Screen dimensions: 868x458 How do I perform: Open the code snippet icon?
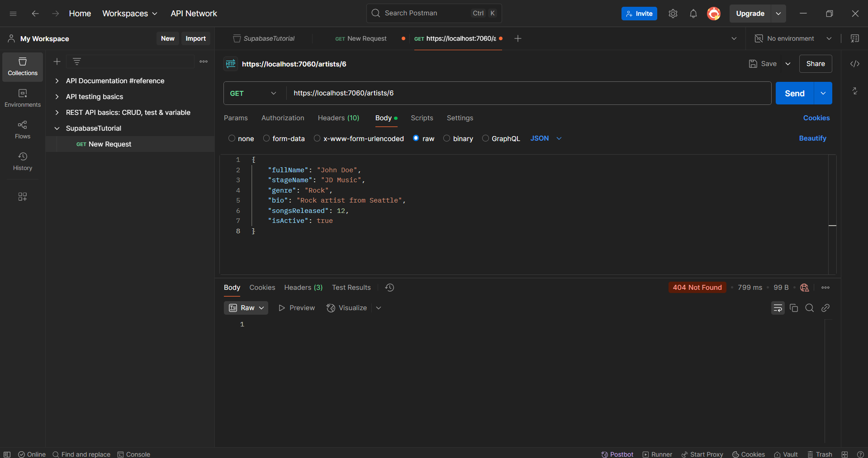click(x=855, y=64)
